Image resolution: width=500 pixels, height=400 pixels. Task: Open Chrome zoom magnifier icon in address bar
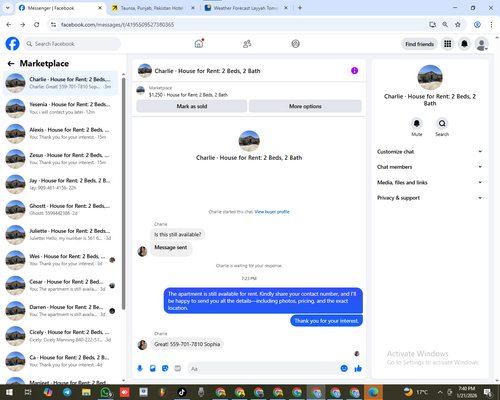click(x=445, y=24)
